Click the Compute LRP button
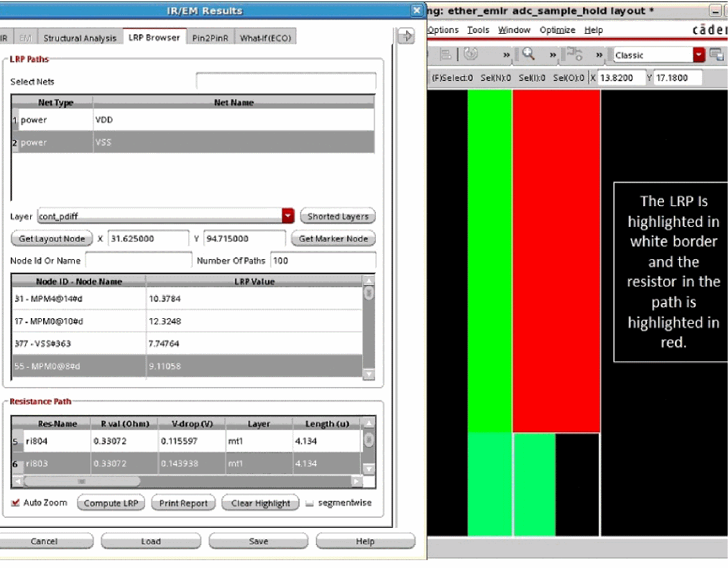The image size is (728, 568). coord(111,503)
